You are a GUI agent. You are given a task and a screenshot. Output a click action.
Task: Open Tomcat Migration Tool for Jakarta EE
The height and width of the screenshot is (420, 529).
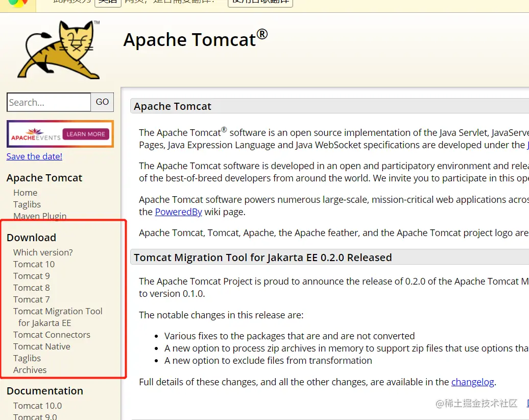point(58,317)
